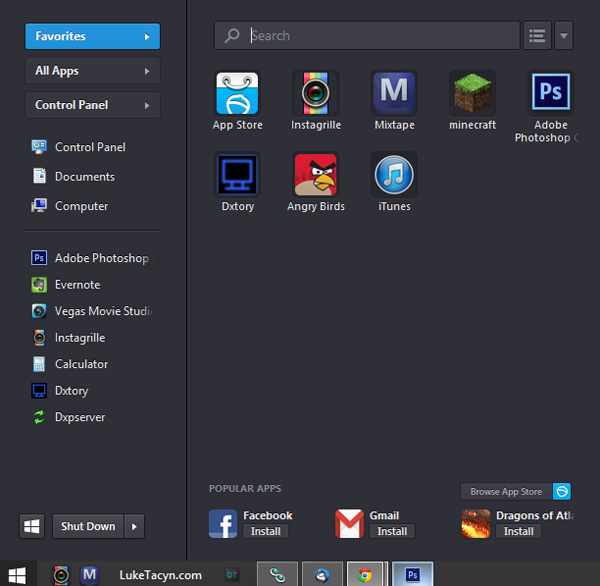Click the blue App Store icon beside Browse
Viewport: 600px width, 586px height.
point(562,491)
